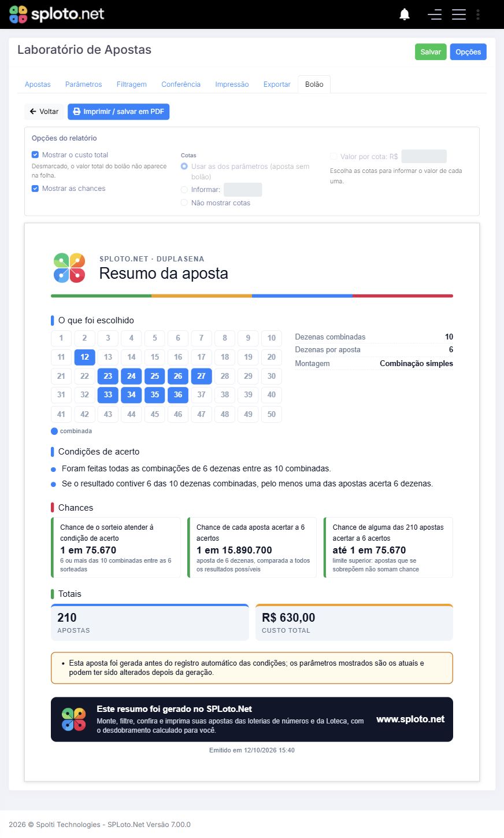This screenshot has width=504, height=838.
Task: Switch to the Conferência tab
Action: [x=181, y=84]
